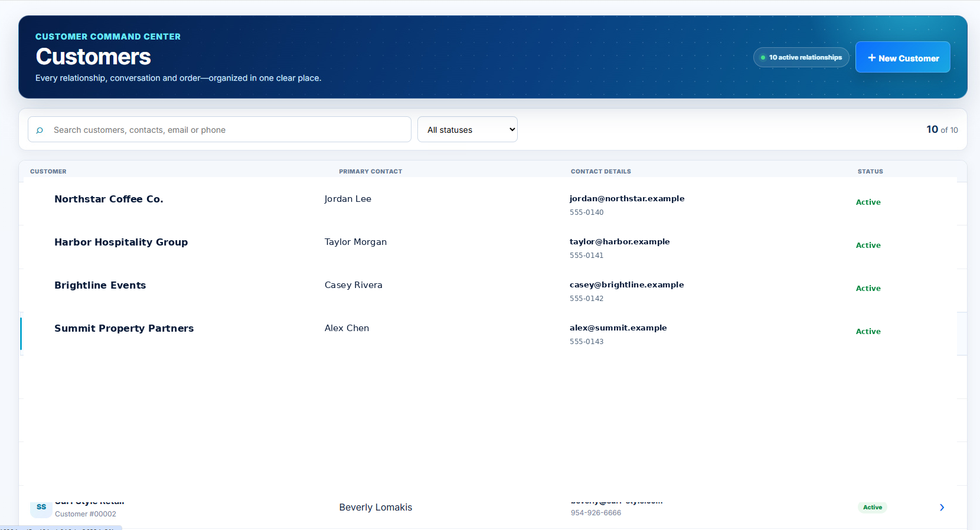Click the Active status for Brightline Events
Screen dimensions: 980x530
[868, 289]
